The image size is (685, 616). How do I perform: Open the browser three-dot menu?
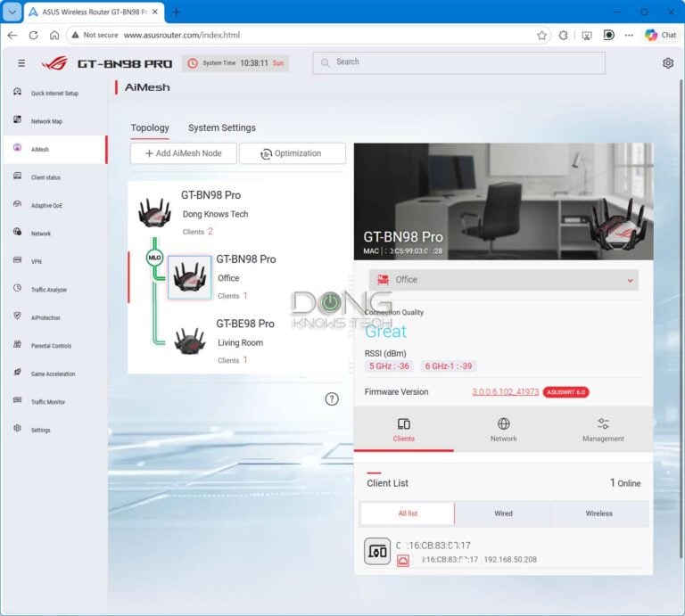tap(629, 36)
